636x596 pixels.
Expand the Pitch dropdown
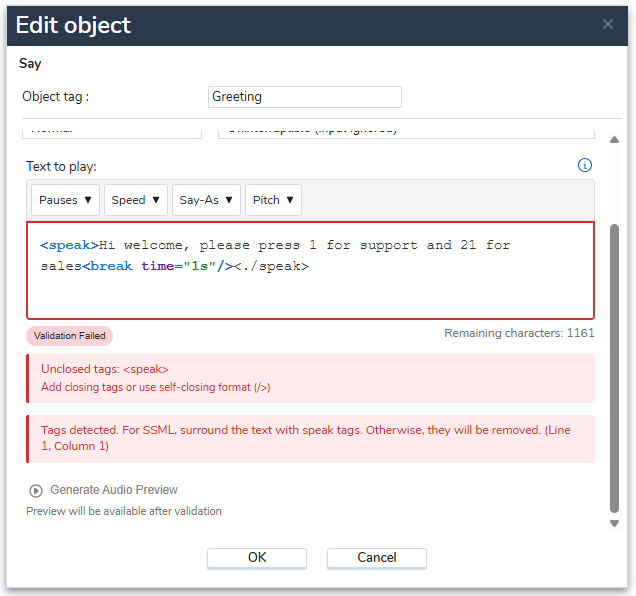coord(273,200)
